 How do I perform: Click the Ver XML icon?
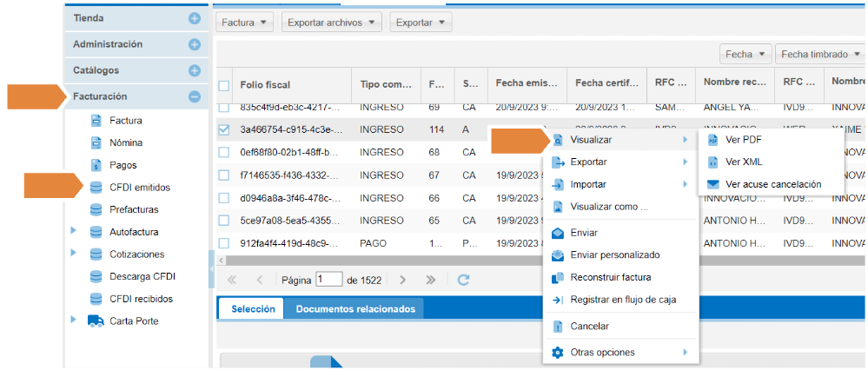click(x=712, y=162)
